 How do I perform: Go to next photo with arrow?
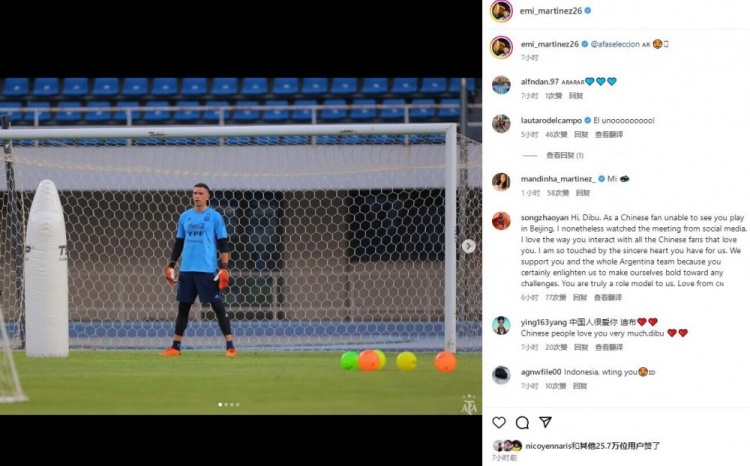point(469,246)
